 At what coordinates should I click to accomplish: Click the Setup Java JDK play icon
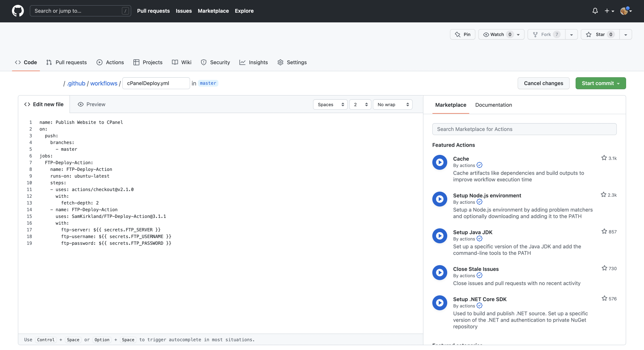(x=440, y=236)
